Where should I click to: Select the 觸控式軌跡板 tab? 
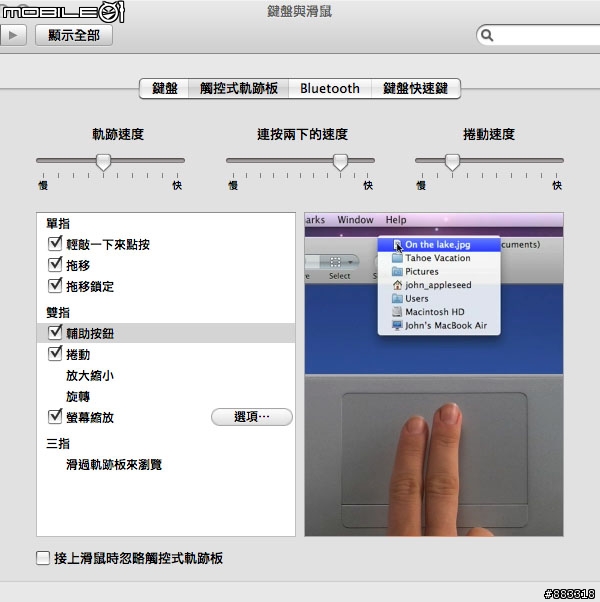[x=238, y=89]
